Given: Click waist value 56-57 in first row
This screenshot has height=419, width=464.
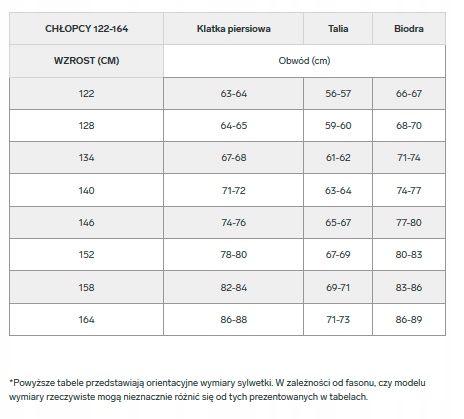Looking at the screenshot, I should (x=338, y=93).
